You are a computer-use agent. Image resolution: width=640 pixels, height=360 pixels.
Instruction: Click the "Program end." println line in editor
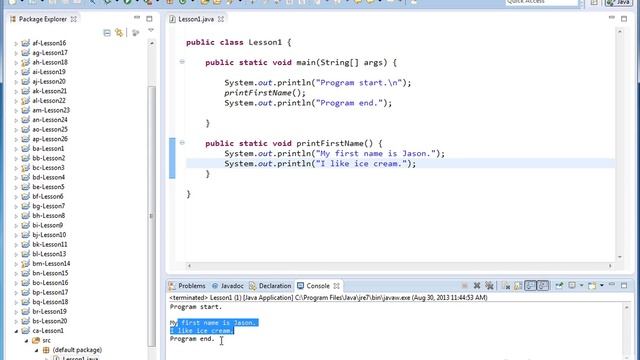tap(308, 103)
